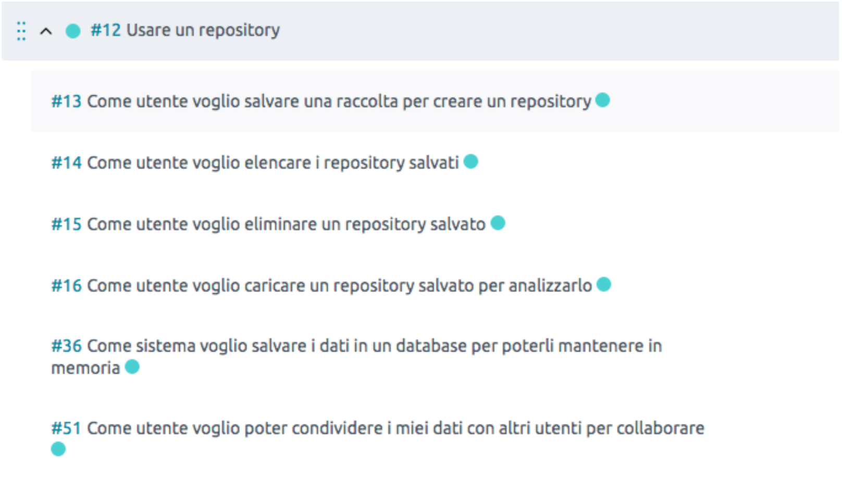Click the status dot after 'memoria' in #36
842x504 pixels.
click(x=132, y=367)
